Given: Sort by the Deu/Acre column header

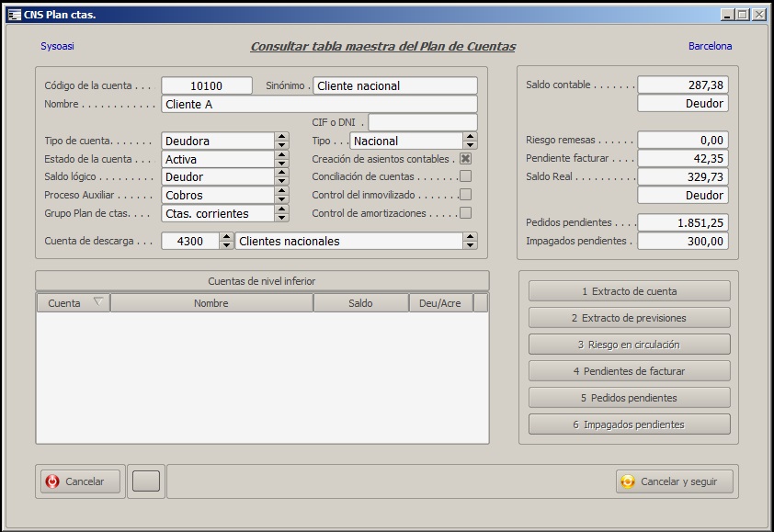Looking at the screenshot, I should coord(441,303).
